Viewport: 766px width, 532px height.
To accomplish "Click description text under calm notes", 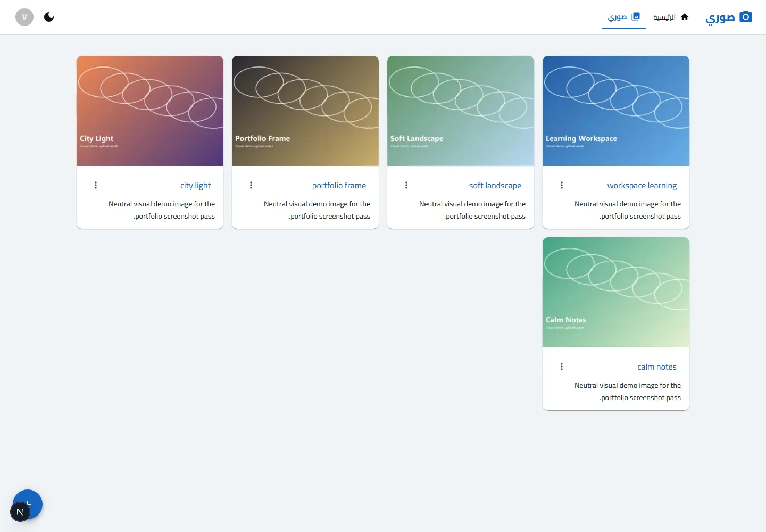I will [628, 392].
